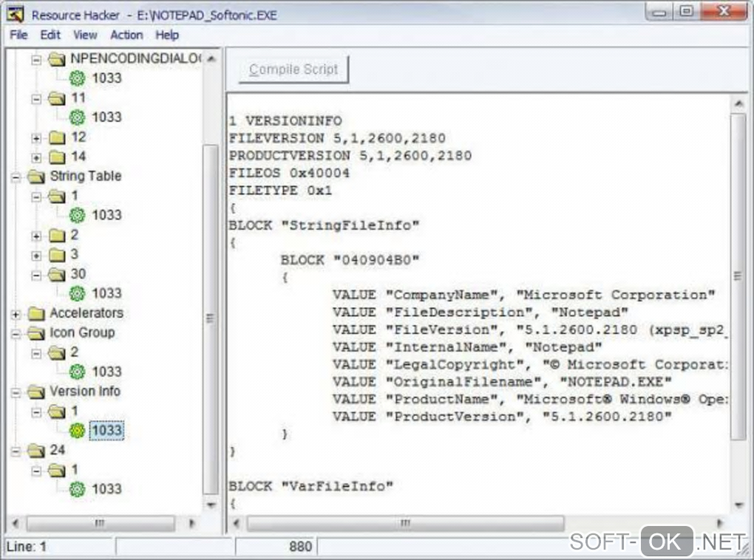
Task: Click the tree vertical scrollbar thumb
Action: tap(210, 319)
